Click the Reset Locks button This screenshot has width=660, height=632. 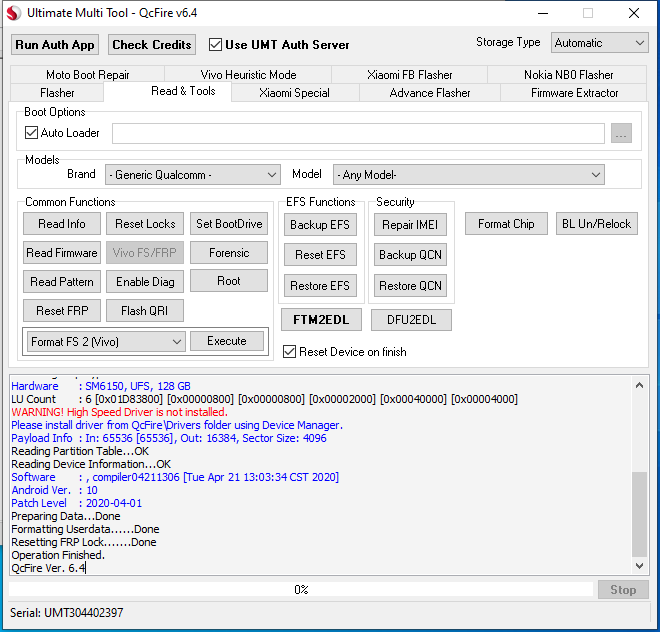tap(145, 224)
